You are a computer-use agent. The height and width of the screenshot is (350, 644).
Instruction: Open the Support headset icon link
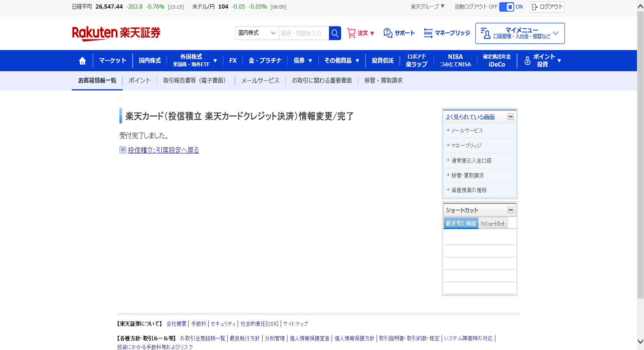point(388,33)
